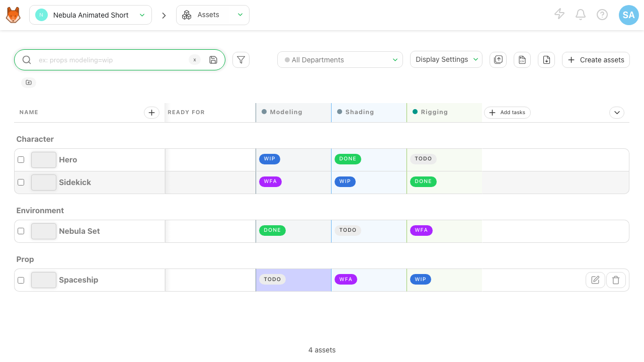Image resolution: width=644 pixels, height=362 pixels.
Task: Add a metadata column with plus button
Action: [151, 113]
